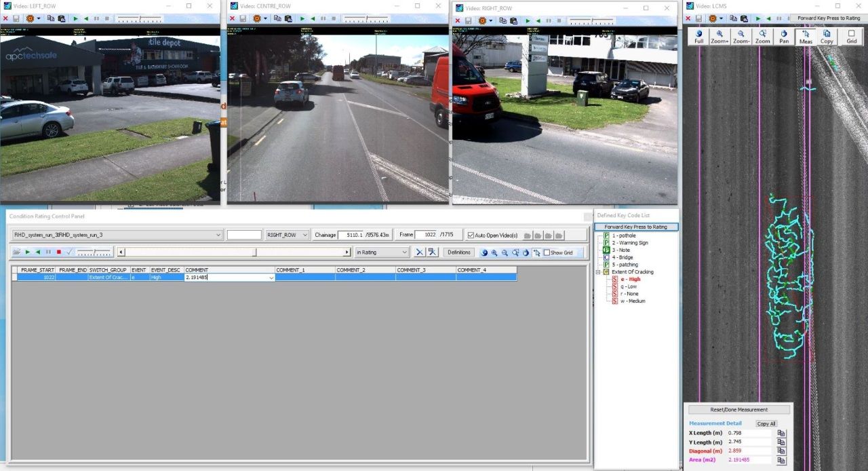Copy the X Length value
Viewport: 868px width, 471px height.
coord(781,433)
